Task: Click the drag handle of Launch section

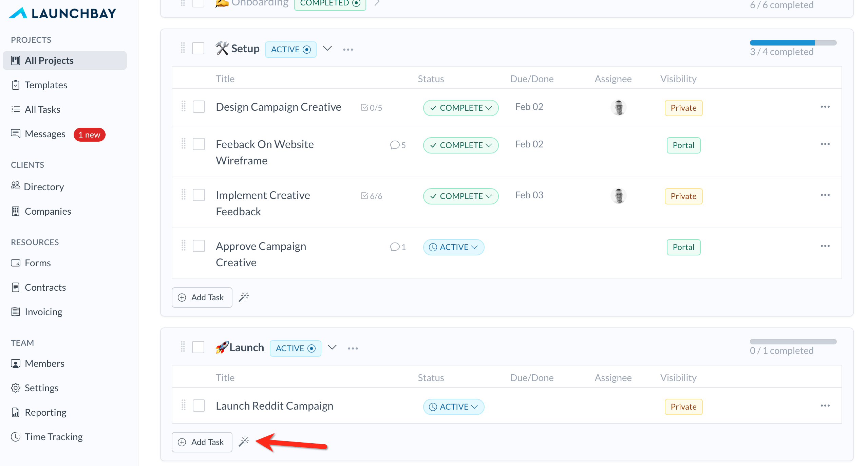Action: click(183, 347)
